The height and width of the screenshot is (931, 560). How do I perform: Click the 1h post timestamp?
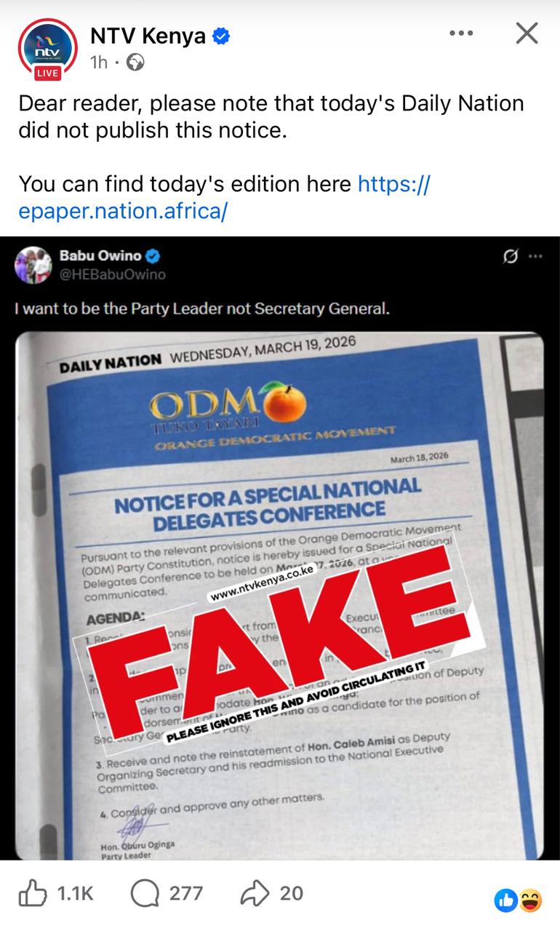(x=99, y=63)
